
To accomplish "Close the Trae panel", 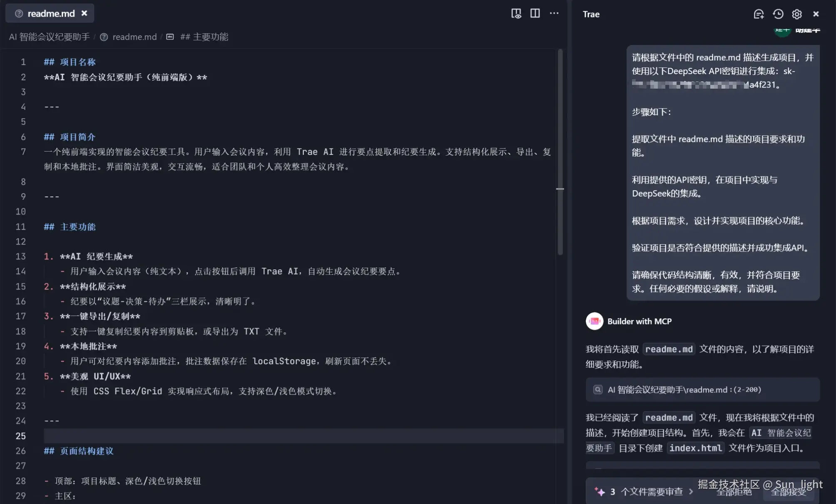I will click(x=815, y=14).
